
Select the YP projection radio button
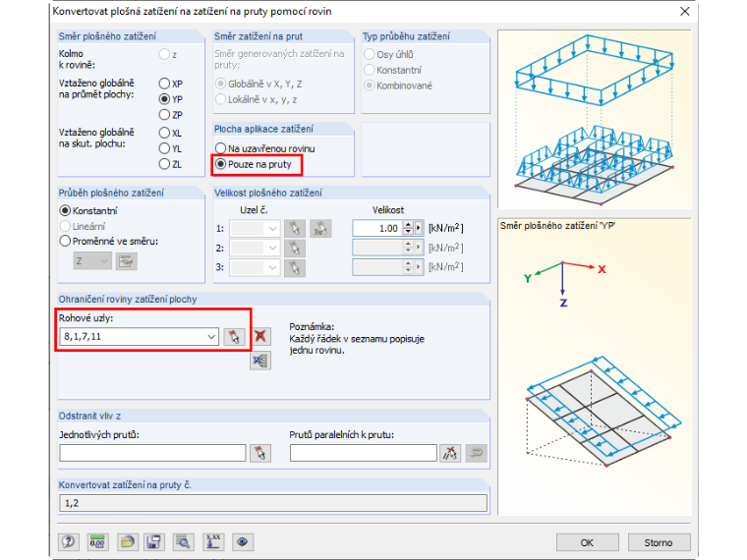click(164, 99)
